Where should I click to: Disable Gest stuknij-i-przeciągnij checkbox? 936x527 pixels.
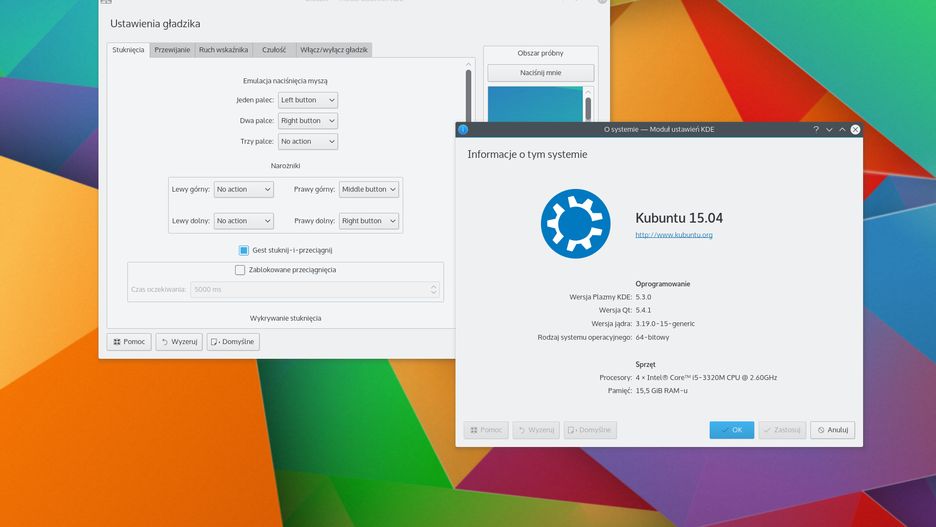pyautogui.click(x=244, y=250)
